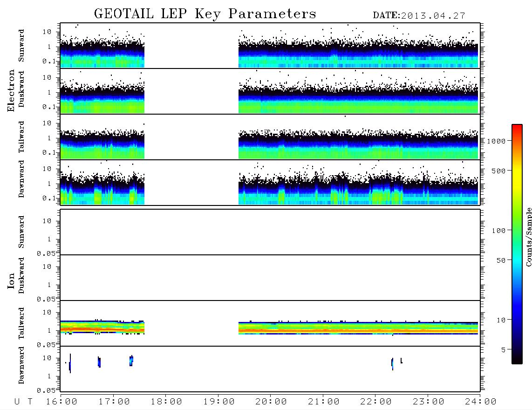Click the 1000 colorbar tick label
Image resolution: width=532 pixels, height=410 pixels.
(x=497, y=141)
